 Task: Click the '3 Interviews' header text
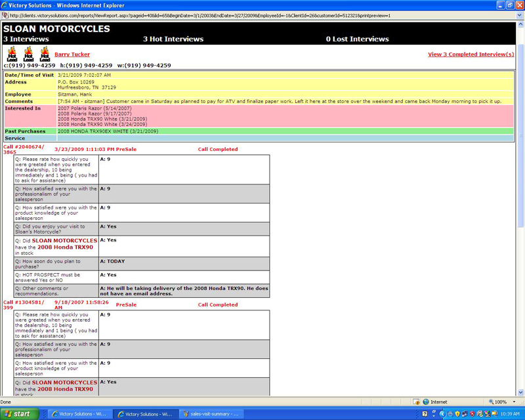point(26,39)
